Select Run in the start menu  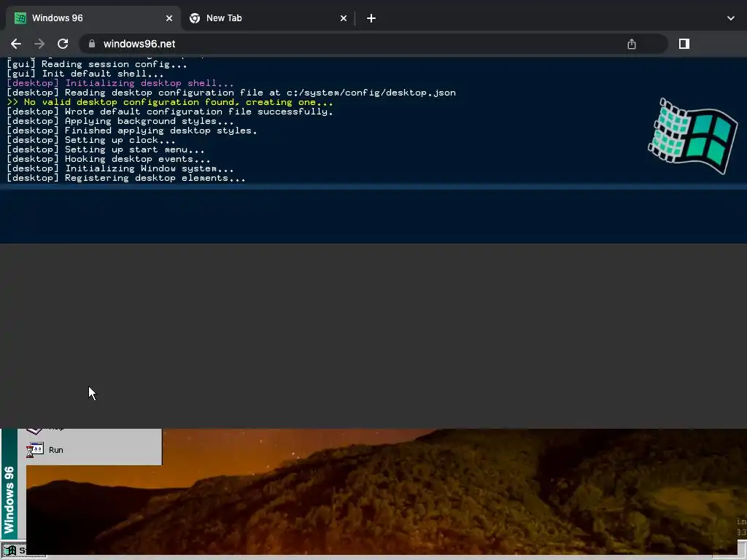tap(90, 449)
